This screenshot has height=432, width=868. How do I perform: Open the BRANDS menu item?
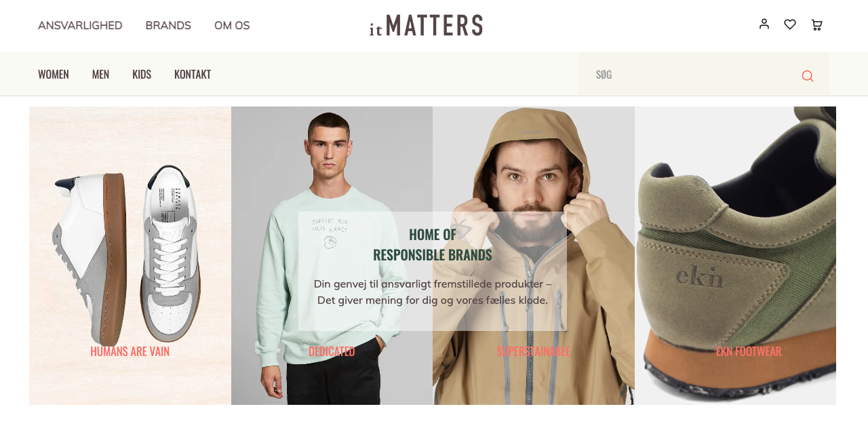(x=168, y=26)
